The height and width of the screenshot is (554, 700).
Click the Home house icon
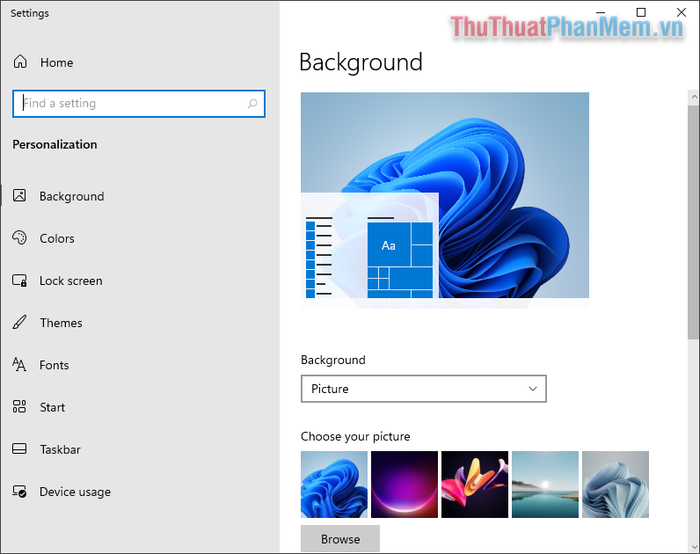(20, 62)
